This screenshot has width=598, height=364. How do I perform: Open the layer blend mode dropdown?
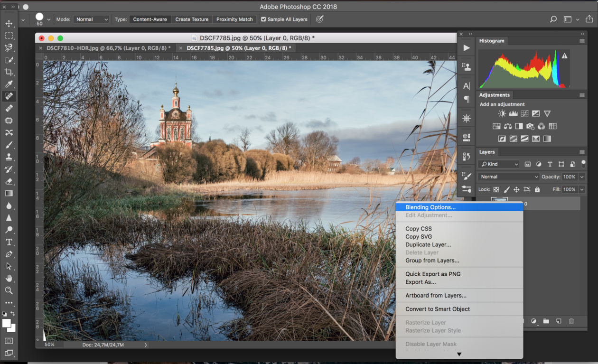click(508, 177)
